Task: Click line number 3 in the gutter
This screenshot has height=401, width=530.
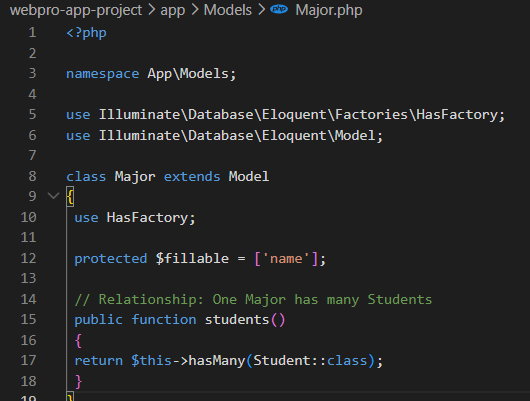Action: [x=32, y=73]
